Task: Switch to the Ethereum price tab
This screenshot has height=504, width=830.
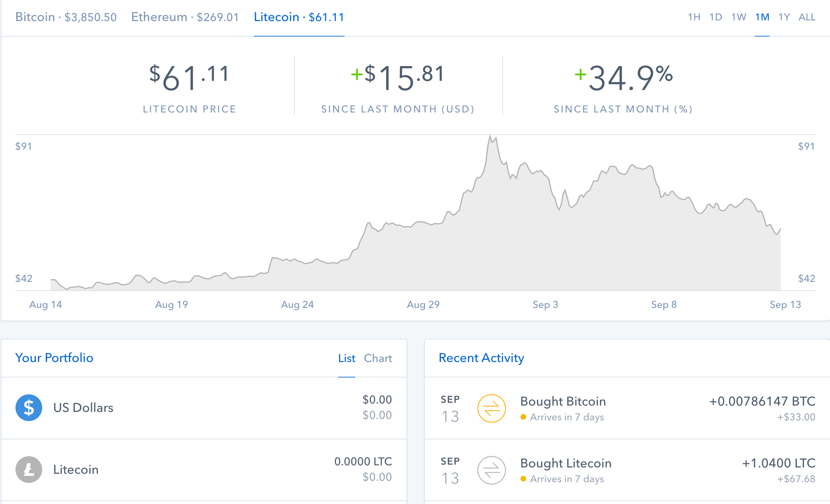Action: coord(185,17)
